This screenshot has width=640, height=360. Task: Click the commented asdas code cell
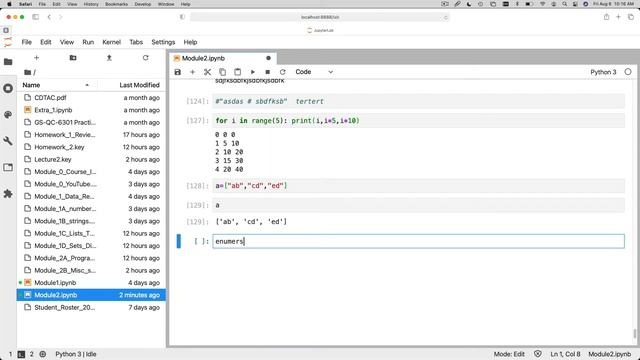coord(418,101)
